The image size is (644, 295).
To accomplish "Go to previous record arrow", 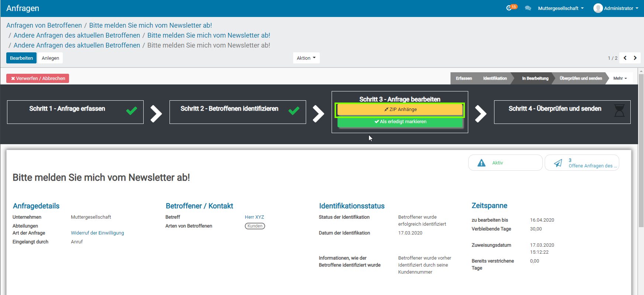I will coord(625,58).
